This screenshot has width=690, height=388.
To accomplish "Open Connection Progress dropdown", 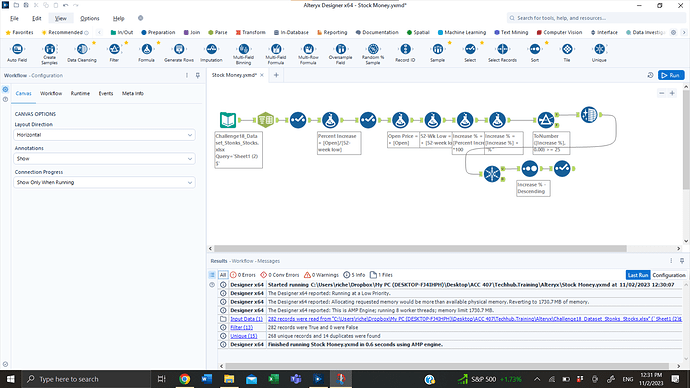I will [x=104, y=182].
